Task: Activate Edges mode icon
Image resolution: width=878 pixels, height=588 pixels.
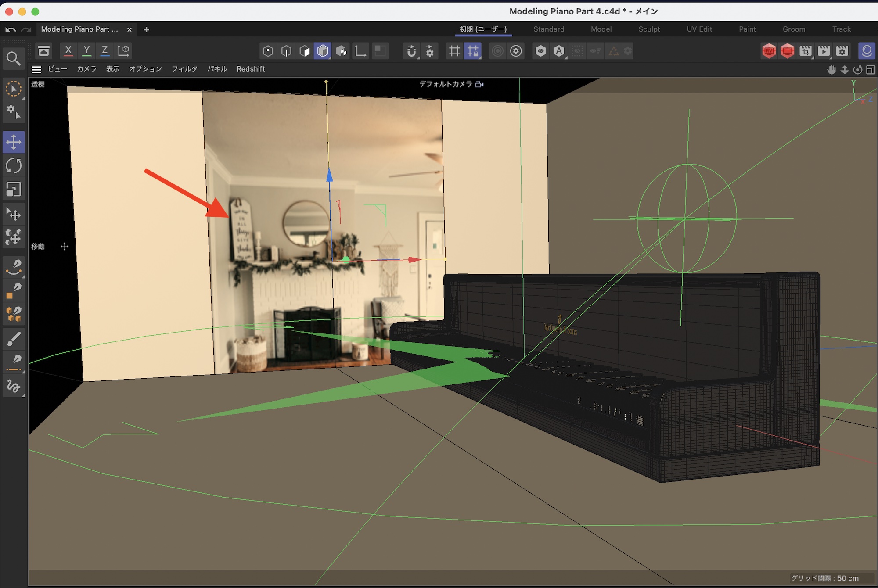Action: pyautogui.click(x=286, y=51)
